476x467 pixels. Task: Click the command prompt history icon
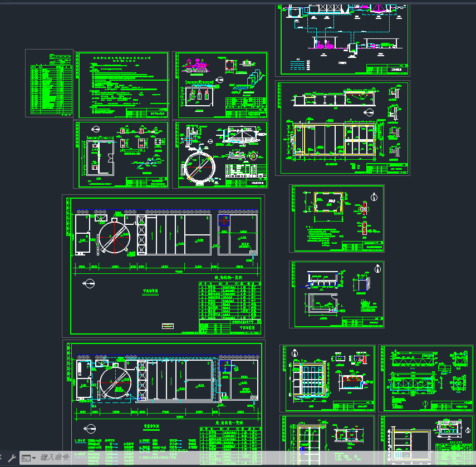[x=26, y=458]
